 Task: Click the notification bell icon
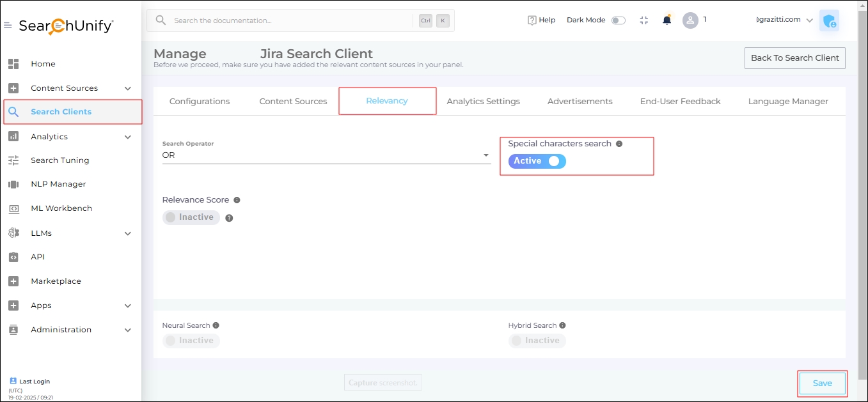pyautogui.click(x=667, y=20)
